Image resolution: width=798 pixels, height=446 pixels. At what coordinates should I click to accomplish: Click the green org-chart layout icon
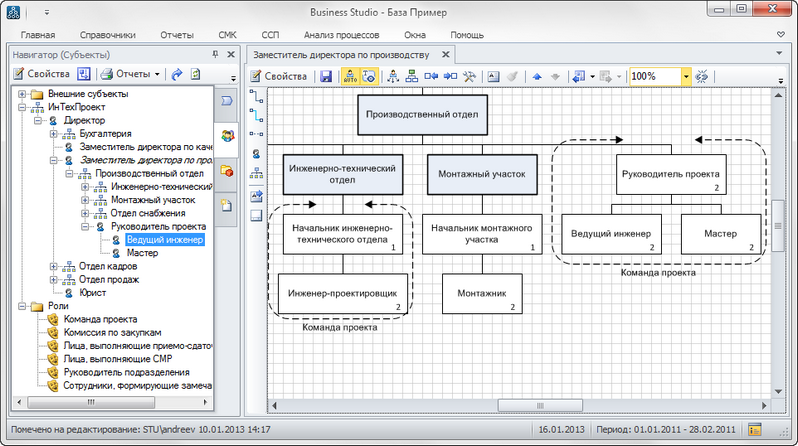coord(412,76)
